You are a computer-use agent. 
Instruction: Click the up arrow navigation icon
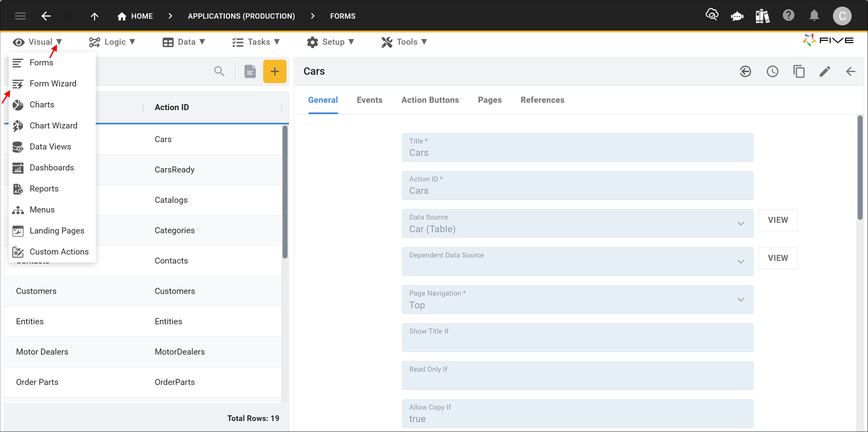(x=94, y=16)
